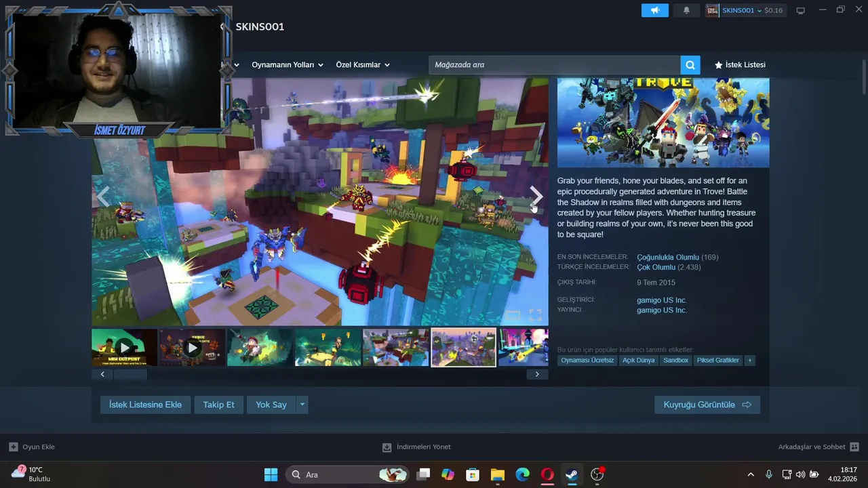The width and height of the screenshot is (868, 488).
Task: Open friends list icon beside Arkadaşlar ve Sohbet
Action: pos(854,447)
